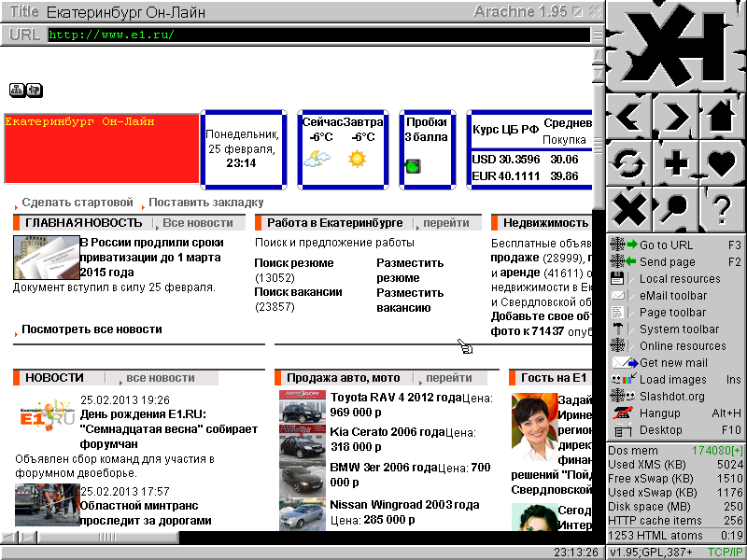Click the horizontal scrollbar thumb
Screen dimensions: 747x560
point(108,538)
